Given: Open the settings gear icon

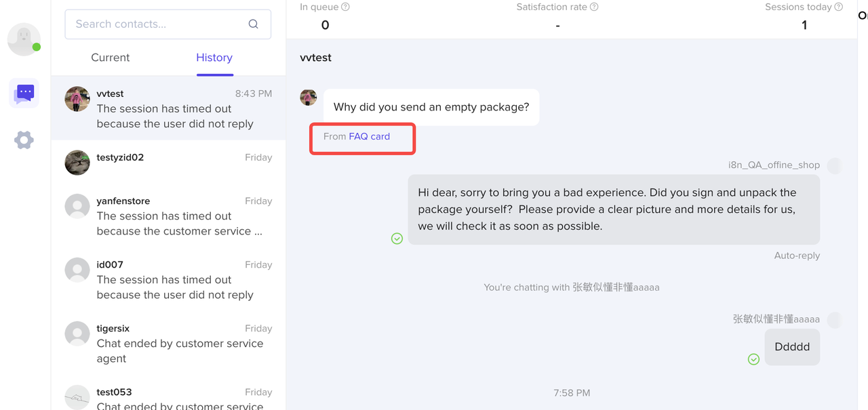Looking at the screenshot, I should coord(24,140).
